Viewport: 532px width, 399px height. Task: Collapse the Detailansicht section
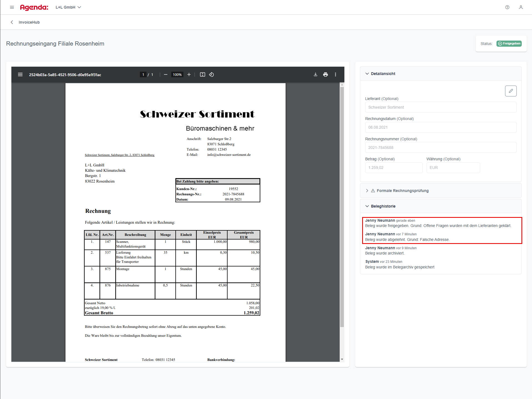pyautogui.click(x=441, y=74)
